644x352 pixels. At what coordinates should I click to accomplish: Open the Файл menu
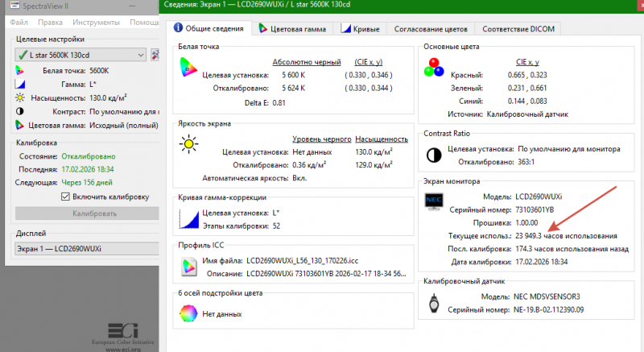pyautogui.click(x=19, y=22)
